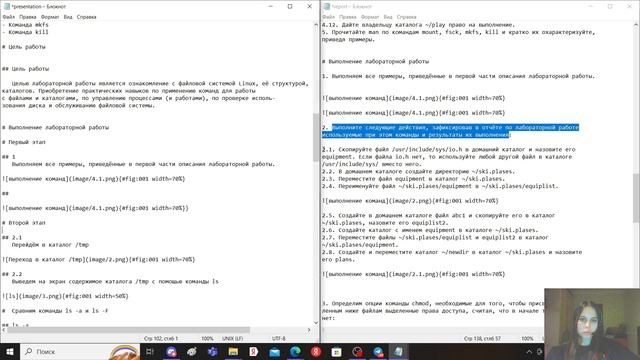
Task: Switch to the active Notepad taskbar icon
Action: point(398,351)
